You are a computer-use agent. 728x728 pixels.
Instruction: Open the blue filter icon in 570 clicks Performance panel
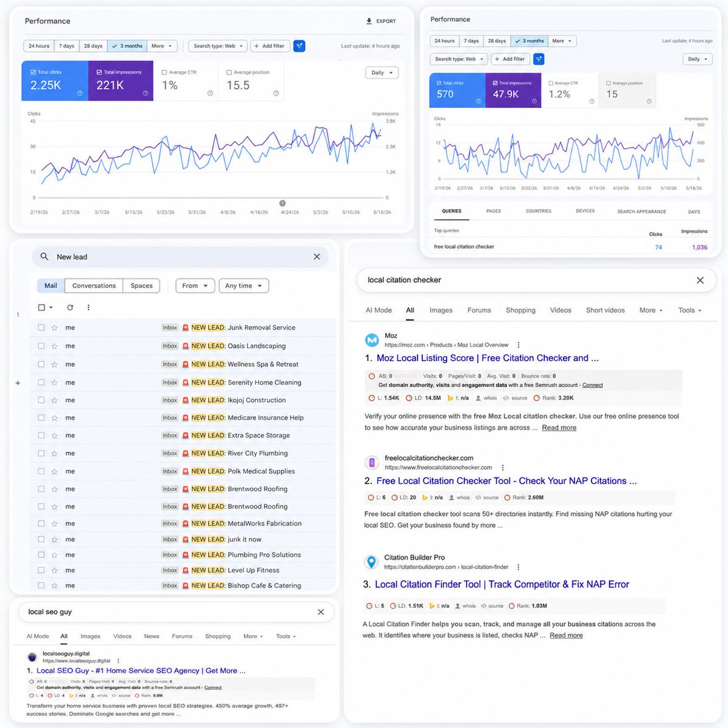pyautogui.click(x=539, y=59)
